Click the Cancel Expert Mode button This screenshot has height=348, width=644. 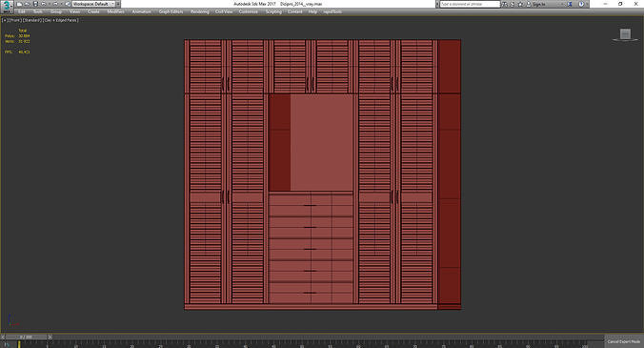coord(623,341)
